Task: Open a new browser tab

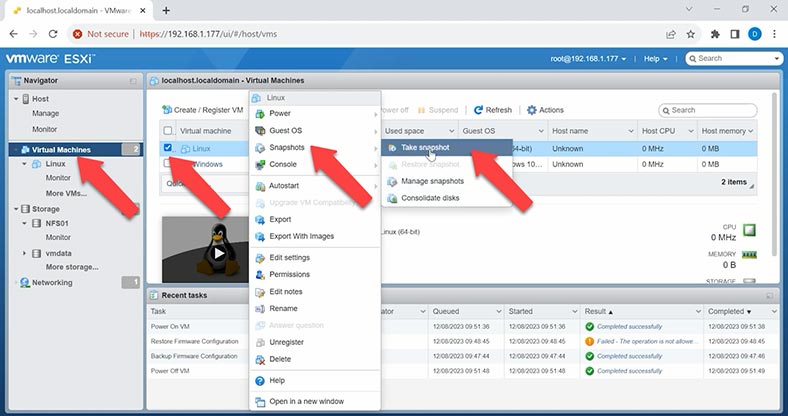Action: pos(166,10)
